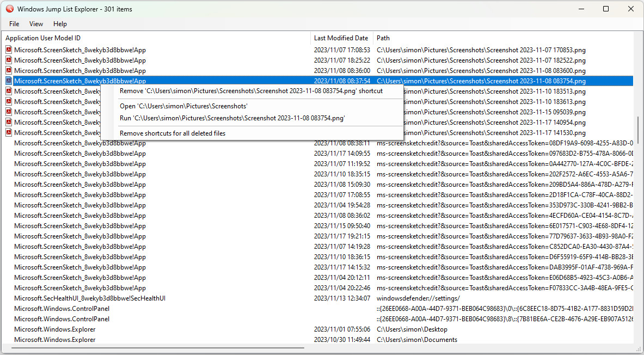The image size is (644, 355).
Task: Choose Open 'C:\Users\simon\Pictures\Screenshots' entry
Action: [251, 106]
